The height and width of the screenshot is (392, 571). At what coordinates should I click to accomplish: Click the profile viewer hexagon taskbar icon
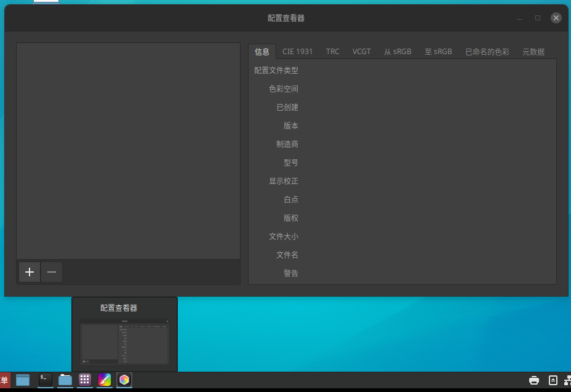[x=124, y=380]
